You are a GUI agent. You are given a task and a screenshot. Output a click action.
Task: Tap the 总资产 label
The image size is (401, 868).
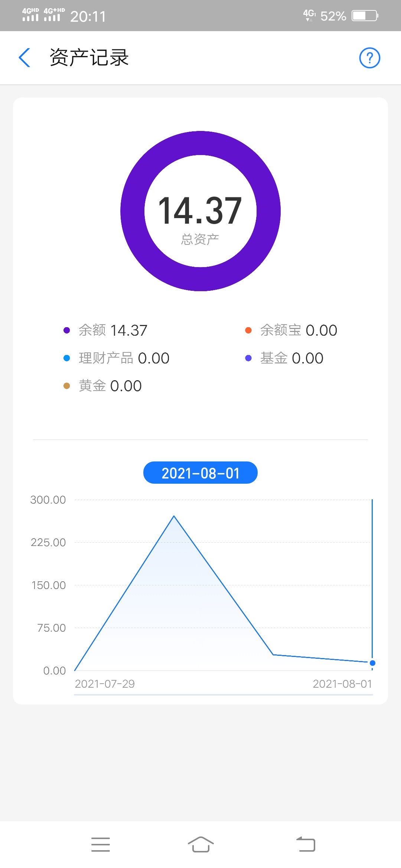tap(200, 239)
